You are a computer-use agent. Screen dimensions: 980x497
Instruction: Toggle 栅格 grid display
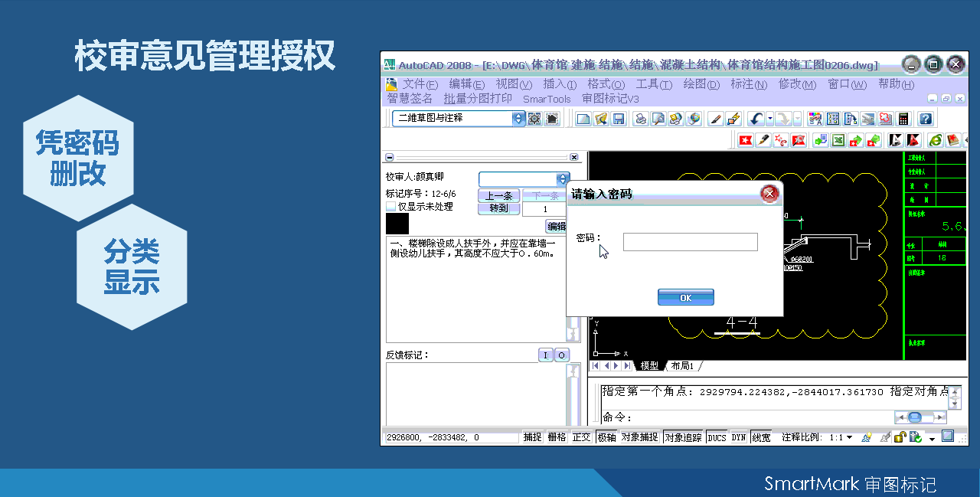click(x=557, y=437)
